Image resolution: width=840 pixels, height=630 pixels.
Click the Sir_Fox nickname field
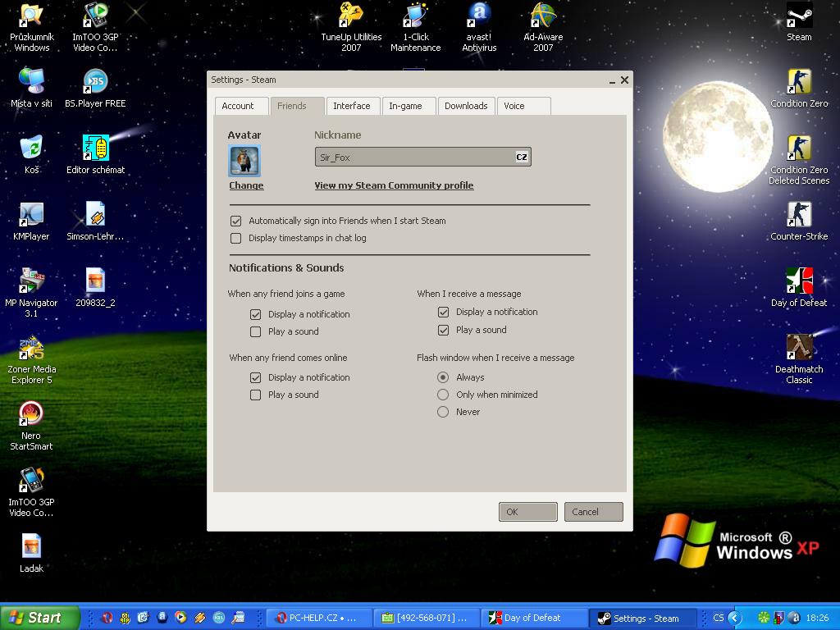tap(422, 157)
